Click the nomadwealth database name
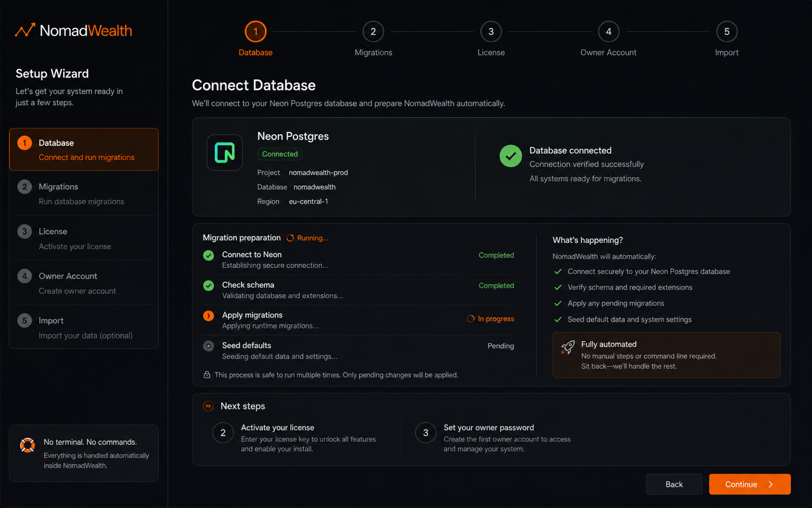Image resolution: width=812 pixels, height=508 pixels. tap(314, 187)
